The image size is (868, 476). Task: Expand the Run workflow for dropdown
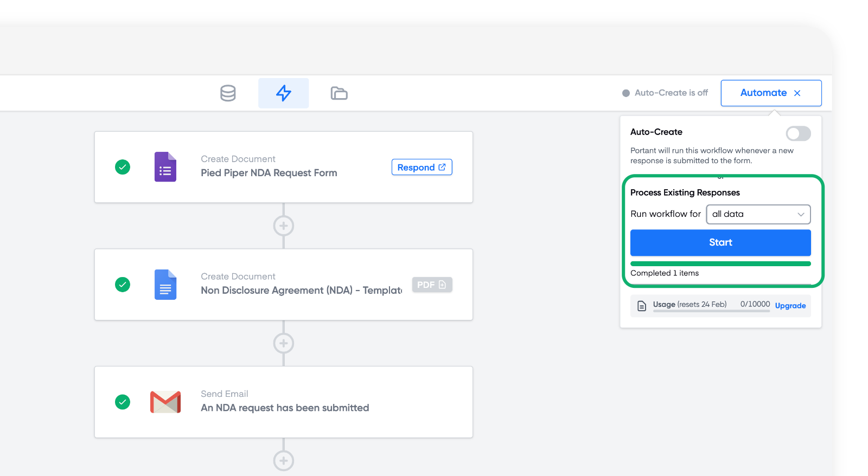pos(758,214)
